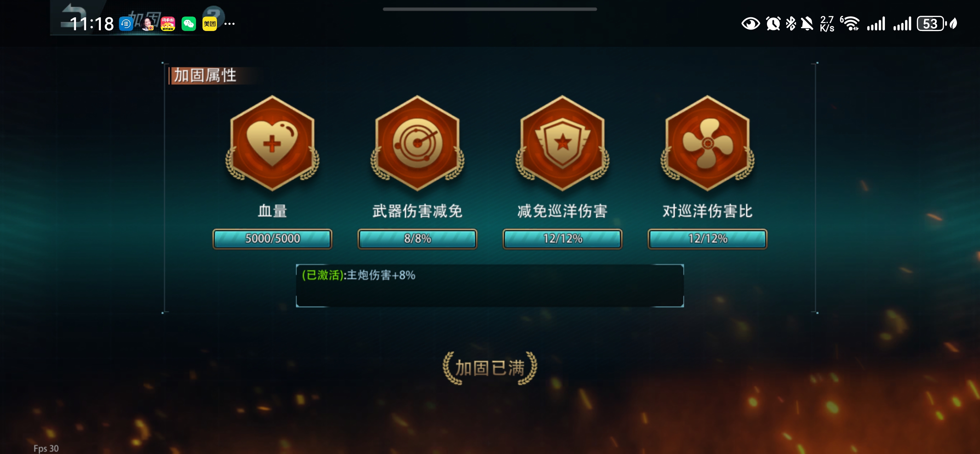Select the propeller 对巡洋伤害比 badge
The image size is (980, 454).
[x=707, y=143]
